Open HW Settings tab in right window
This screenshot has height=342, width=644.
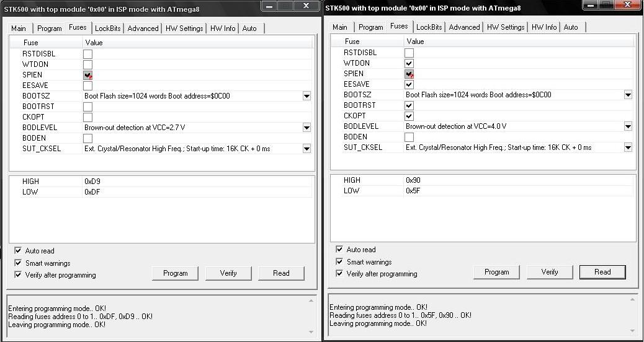click(x=506, y=27)
